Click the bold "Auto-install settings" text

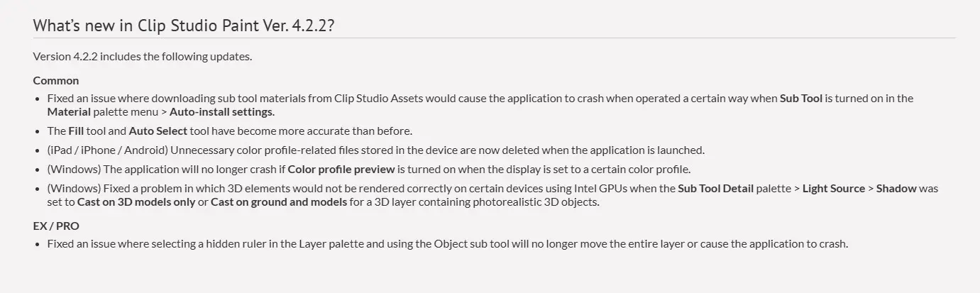click(x=221, y=111)
